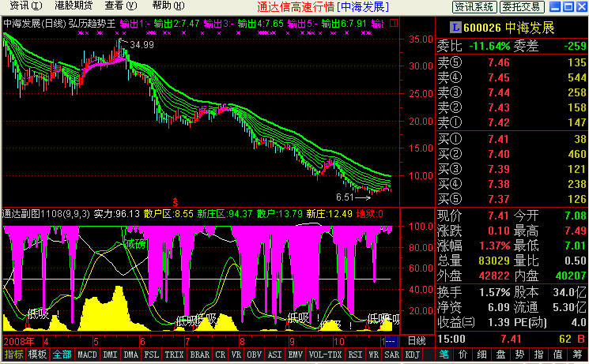Screen dimensions: 589x364
Task: Select the 指 tab in quote panel
Action: click(538, 355)
